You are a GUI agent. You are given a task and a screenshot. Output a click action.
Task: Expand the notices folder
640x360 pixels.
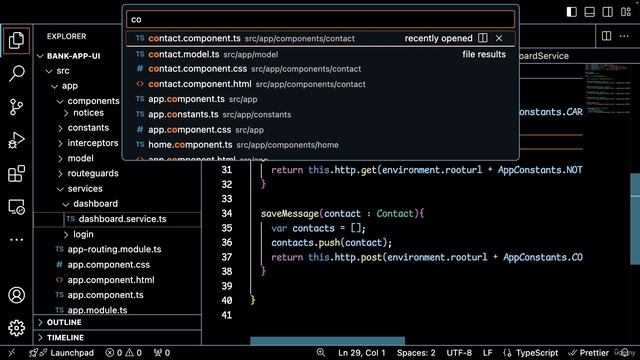(66, 113)
